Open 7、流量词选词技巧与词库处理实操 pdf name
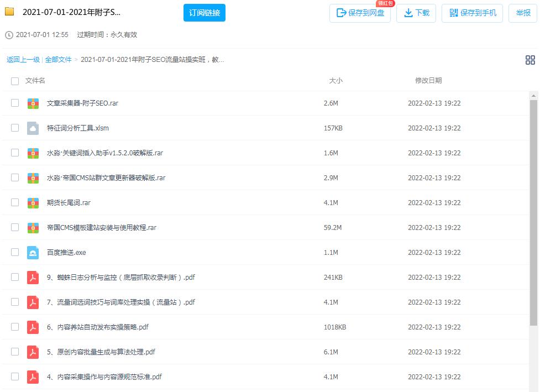The width and height of the screenshot is (540, 392). (121, 302)
